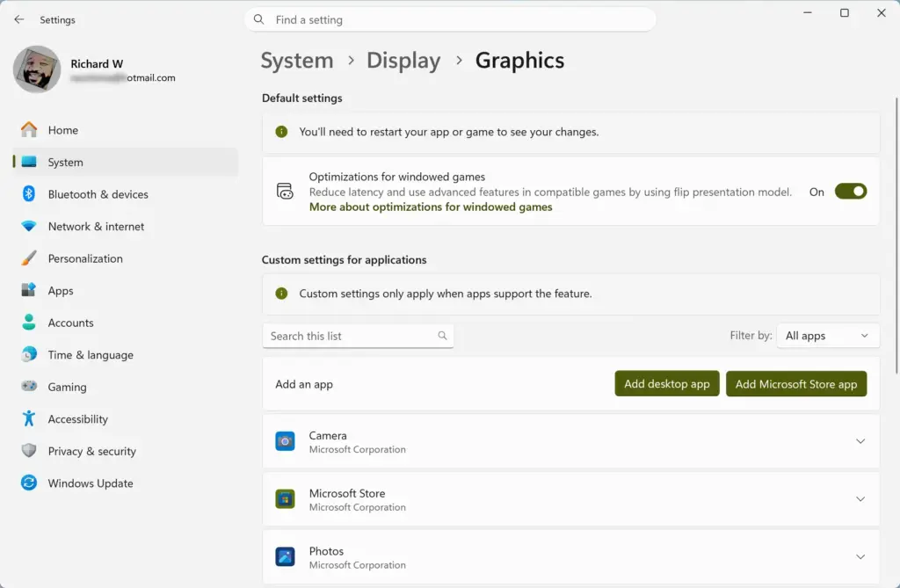The width and height of the screenshot is (900, 588).
Task: Open Windows Update page
Action: (x=125, y=483)
